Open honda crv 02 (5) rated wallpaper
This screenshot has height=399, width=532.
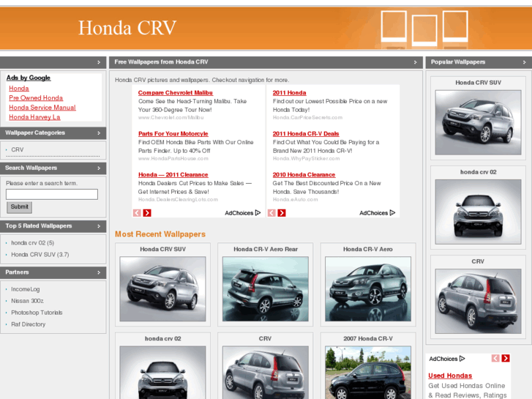click(33, 243)
